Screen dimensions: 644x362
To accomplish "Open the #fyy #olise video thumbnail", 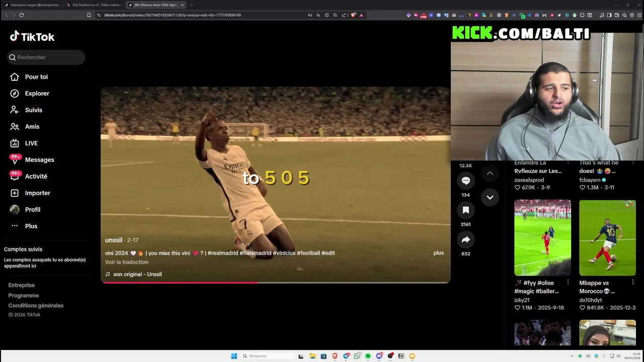I will (542, 238).
